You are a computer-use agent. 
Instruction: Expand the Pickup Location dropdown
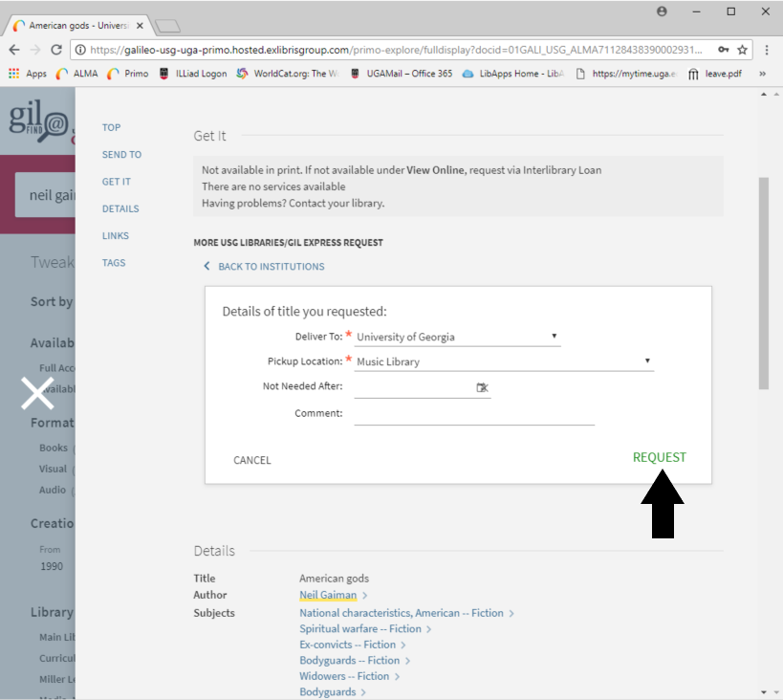tap(647, 361)
